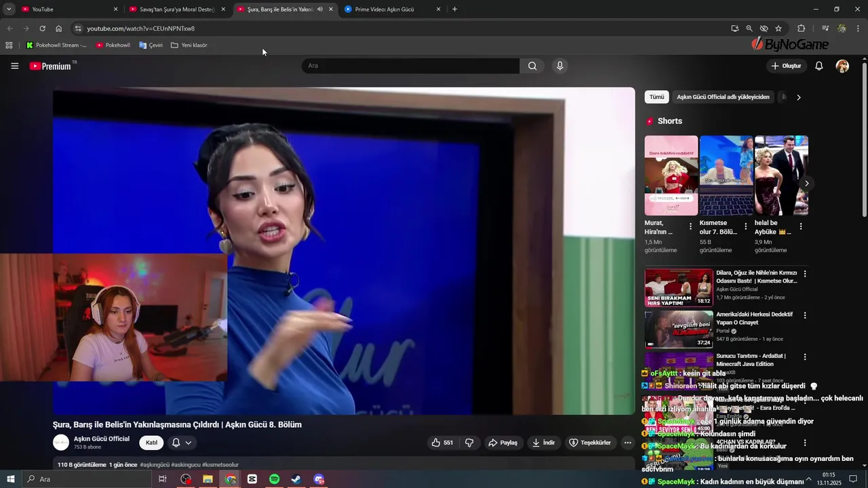Start voice search with the microphone

[559, 66]
